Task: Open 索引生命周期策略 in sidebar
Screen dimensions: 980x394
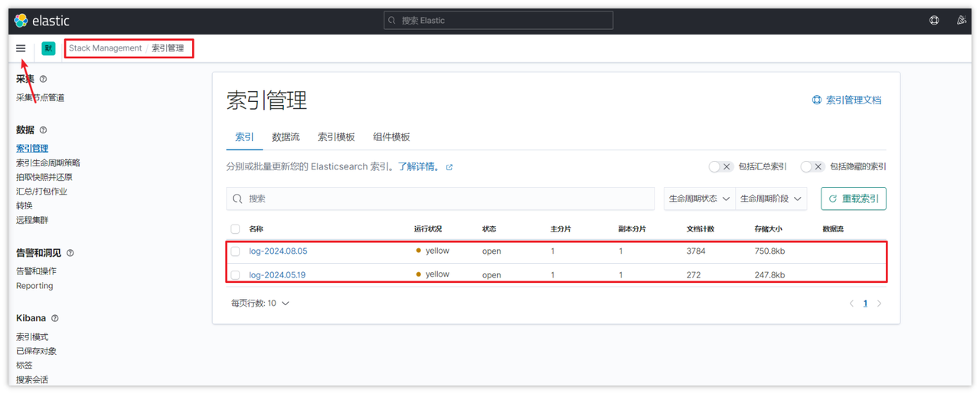Action: point(48,163)
